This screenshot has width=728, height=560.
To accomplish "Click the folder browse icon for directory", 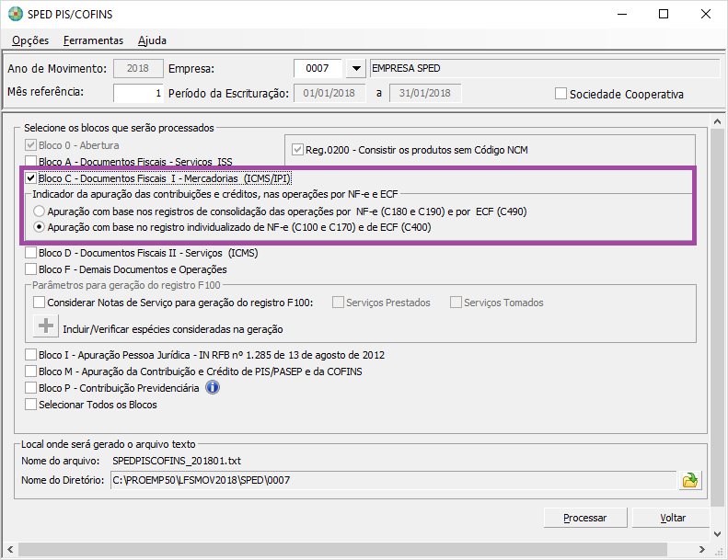I will 688,479.
